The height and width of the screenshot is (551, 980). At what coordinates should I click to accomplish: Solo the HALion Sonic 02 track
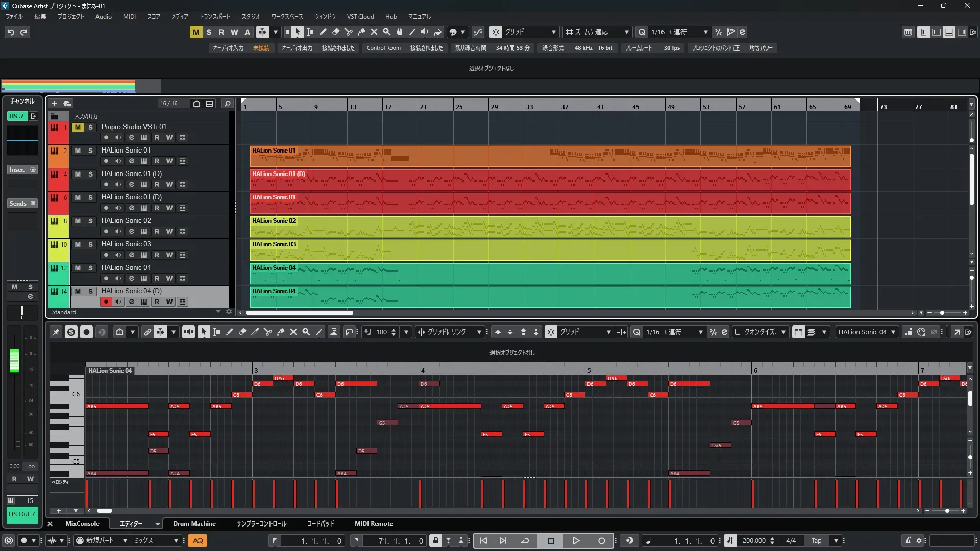click(x=90, y=221)
